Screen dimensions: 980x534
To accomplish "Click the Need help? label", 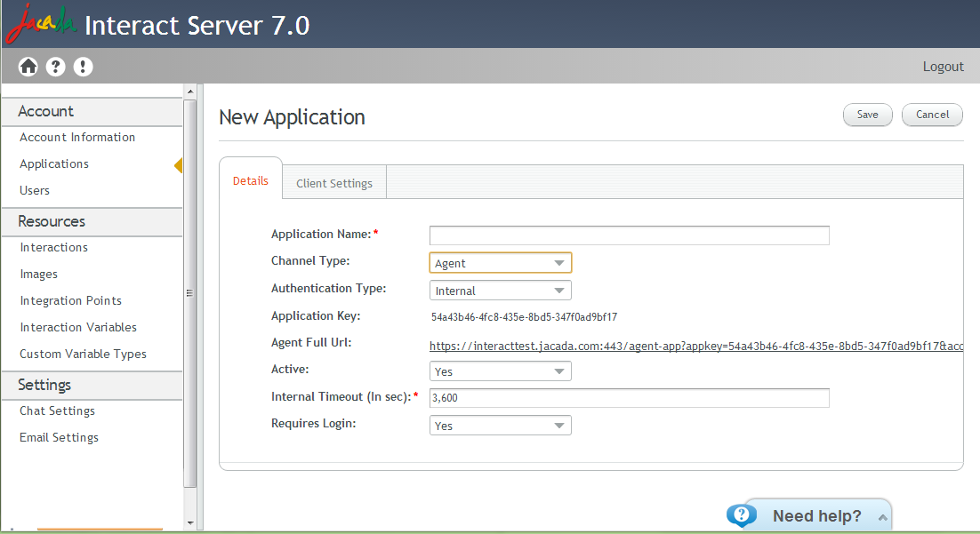I will [x=817, y=516].
